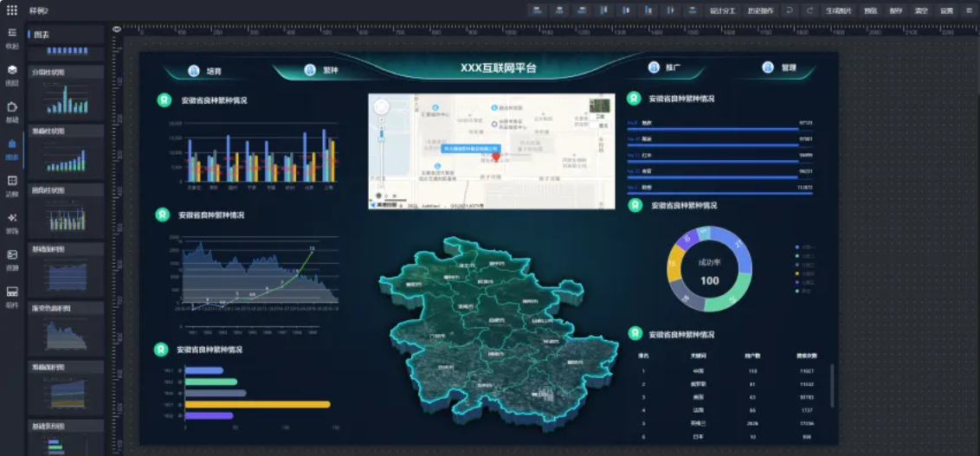
Task: Click the 历史操作 toolbar button
Action: [761, 10]
